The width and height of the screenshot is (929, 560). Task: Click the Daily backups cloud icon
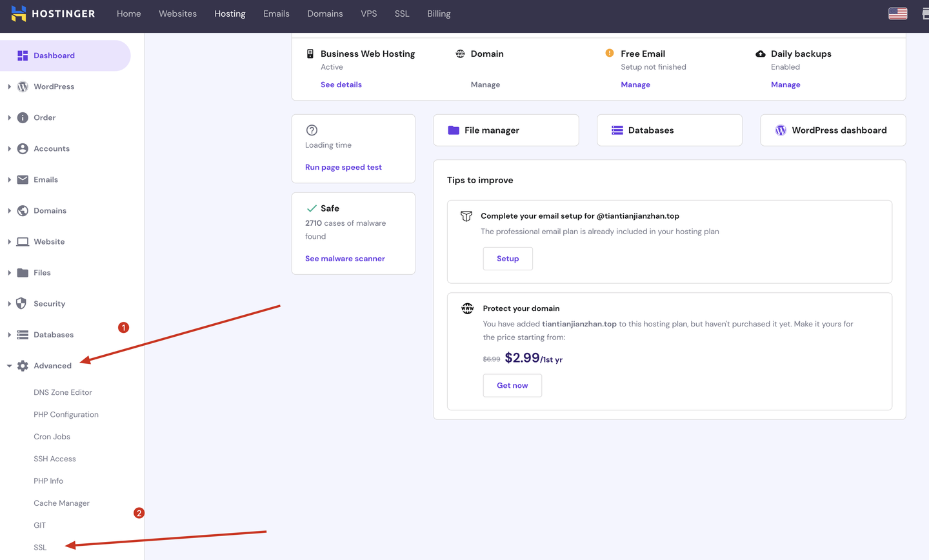761,54
